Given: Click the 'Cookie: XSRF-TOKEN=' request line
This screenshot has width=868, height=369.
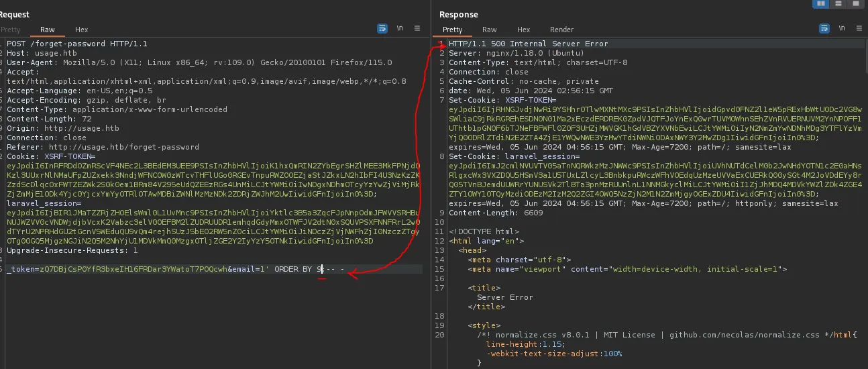Looking at the screenshot, I should [52, 156].
